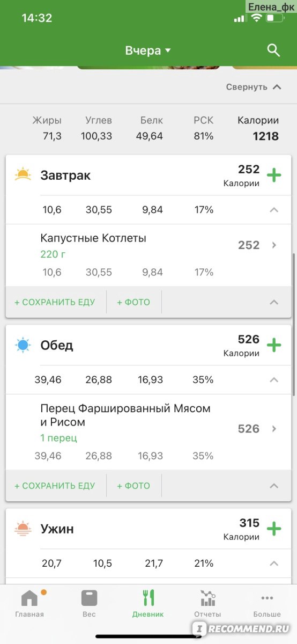Screen dimensions: 297x644
Task: Open Перец Фаршированный Мясом и Рисом entry
Action: coord(148,432)
